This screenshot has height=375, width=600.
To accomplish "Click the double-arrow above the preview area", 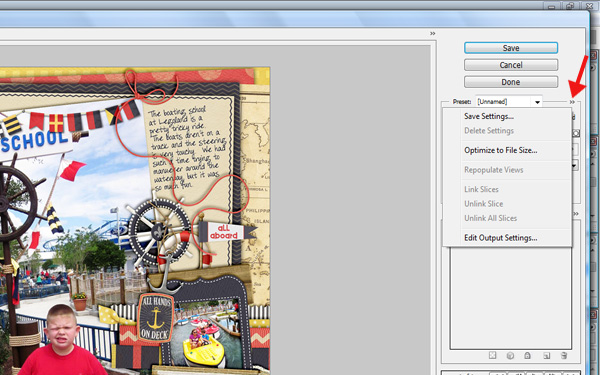I will click(432, 34).
